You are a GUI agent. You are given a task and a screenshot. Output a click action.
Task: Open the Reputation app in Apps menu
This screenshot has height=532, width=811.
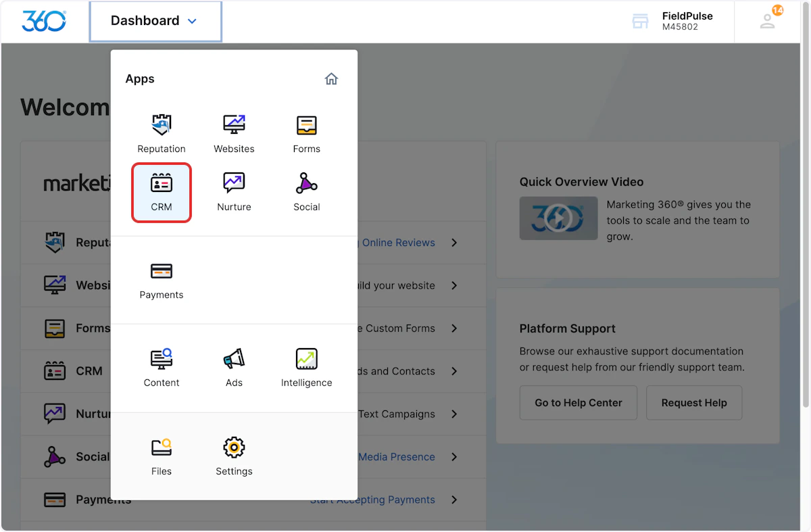[161, 134]
